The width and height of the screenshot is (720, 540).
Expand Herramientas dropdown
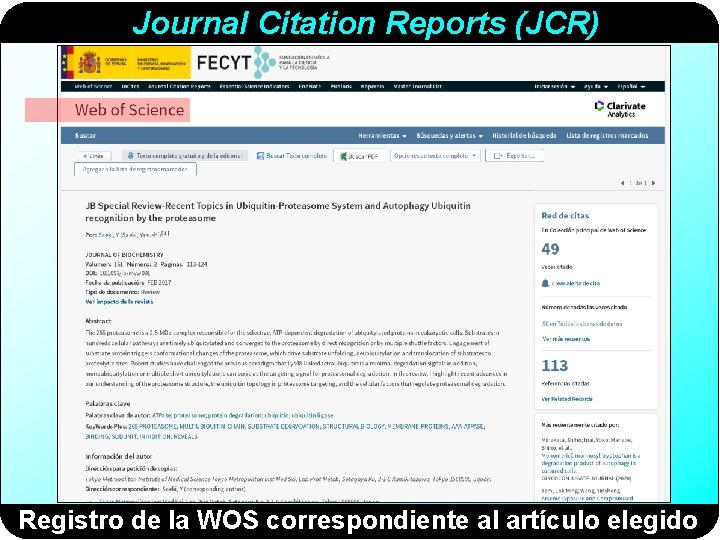382,135
